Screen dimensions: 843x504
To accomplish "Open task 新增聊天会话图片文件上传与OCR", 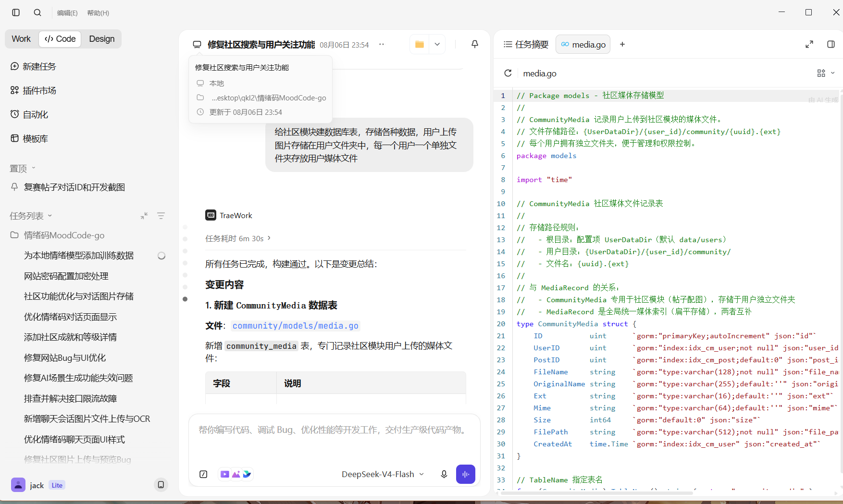I will (x=87, y=419).
